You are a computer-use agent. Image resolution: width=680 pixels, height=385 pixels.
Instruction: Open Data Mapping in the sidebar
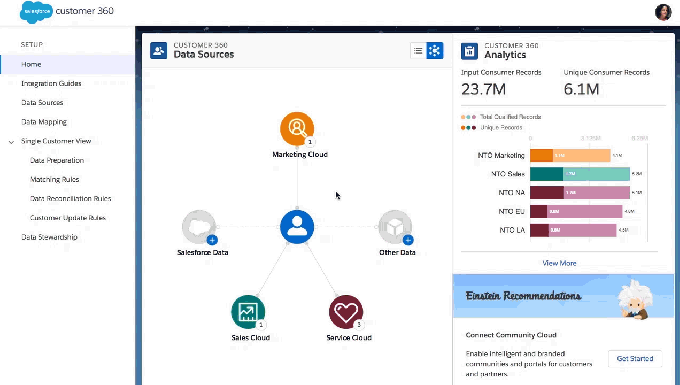click(44, 122)
